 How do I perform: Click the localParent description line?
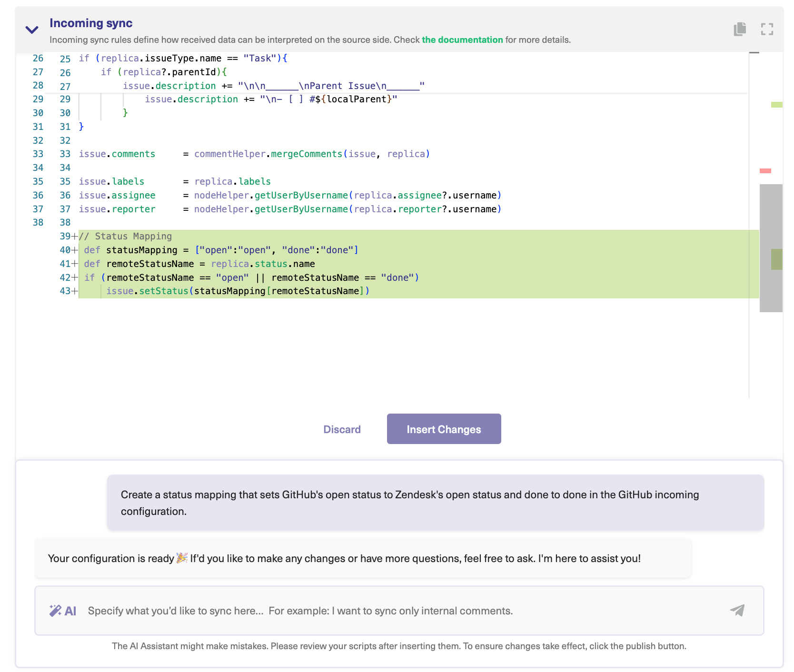(x=271, y=99)
